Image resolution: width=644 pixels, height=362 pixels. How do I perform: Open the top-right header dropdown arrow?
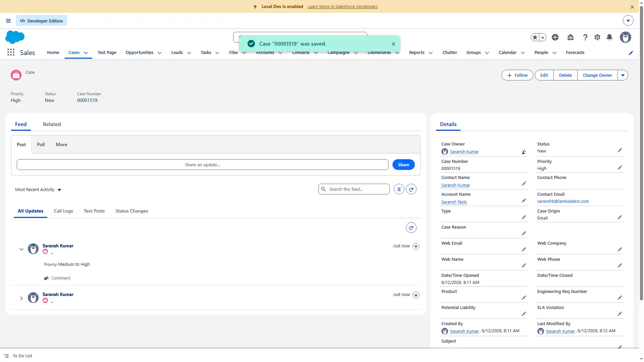(x=628, y=21)
